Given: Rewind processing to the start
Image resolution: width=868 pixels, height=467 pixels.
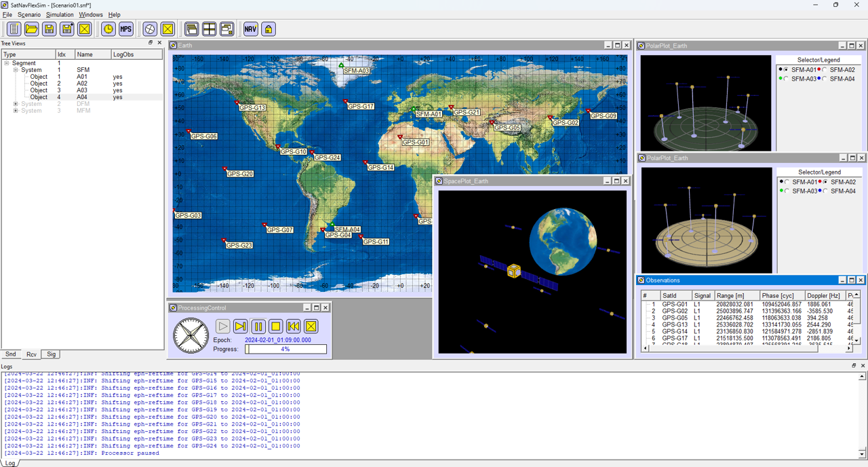Looking at the screenshot, I should coord(293,326).
